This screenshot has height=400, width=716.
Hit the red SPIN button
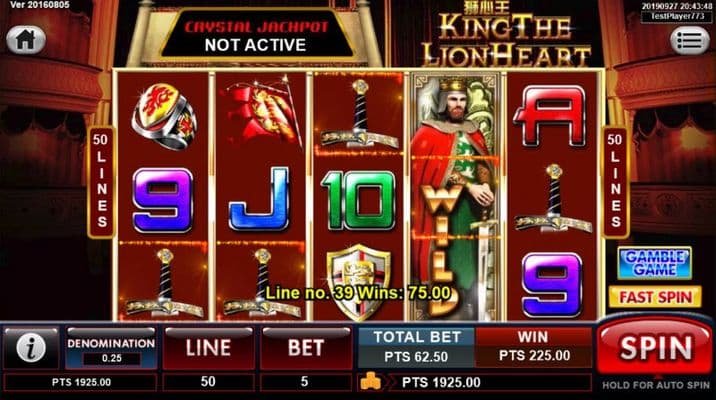[x=655, y=348]
